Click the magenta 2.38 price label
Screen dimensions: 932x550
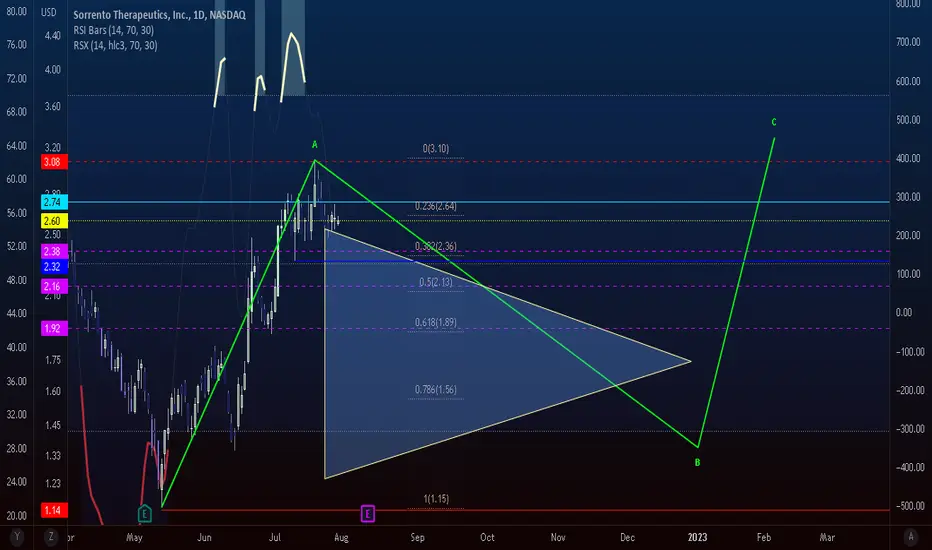(x=54, y=252)
